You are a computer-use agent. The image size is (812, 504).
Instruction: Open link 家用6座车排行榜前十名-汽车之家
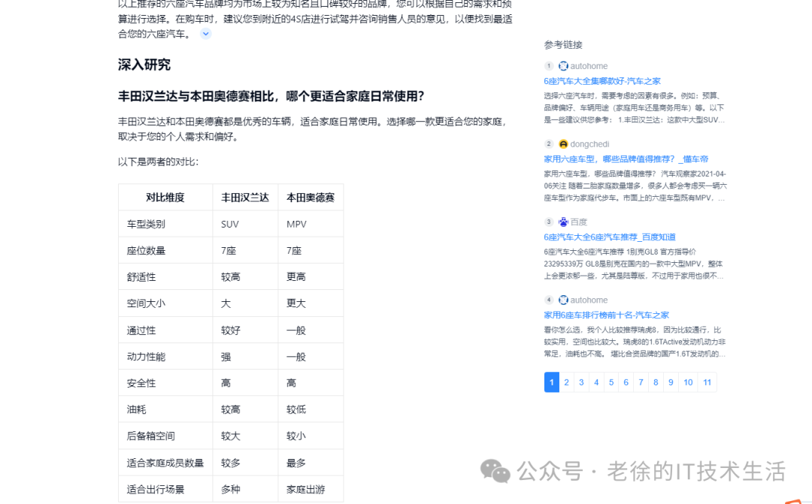tap(607, 315)
